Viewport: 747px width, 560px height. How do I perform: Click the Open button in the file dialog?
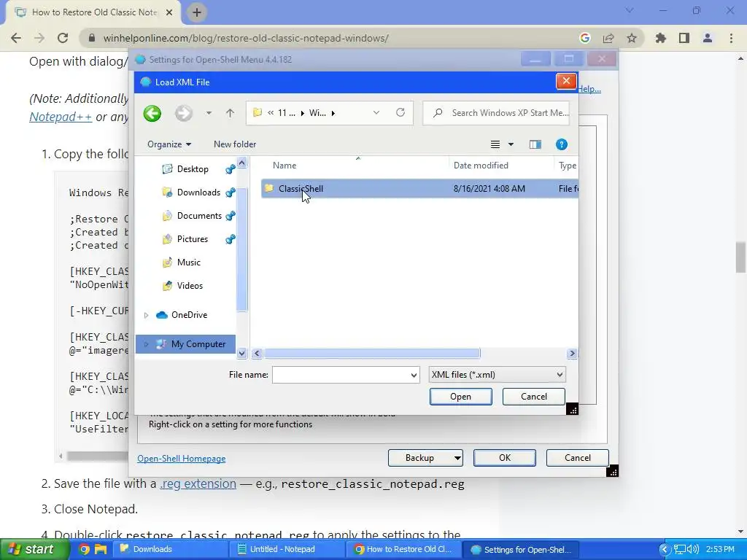(x=461, y=397)
